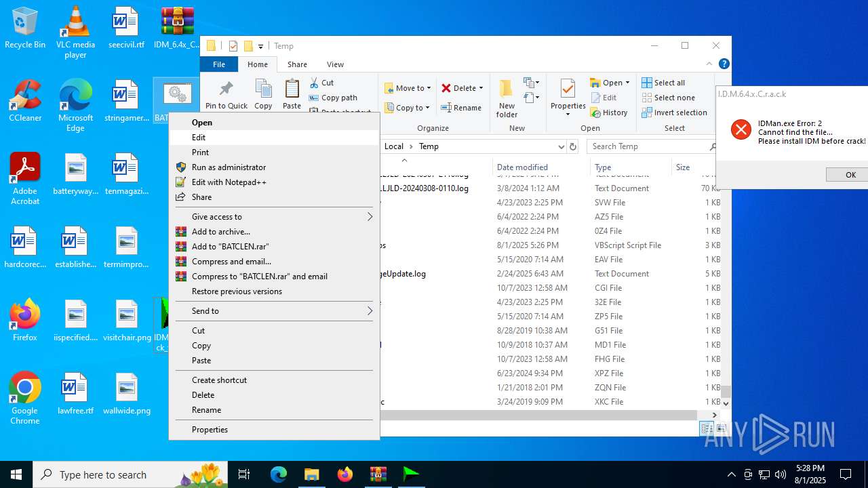The width and height of the screenshot is (868, 488).
Task: Select wallwide.png on desktop
Action: tap(127, 394)
